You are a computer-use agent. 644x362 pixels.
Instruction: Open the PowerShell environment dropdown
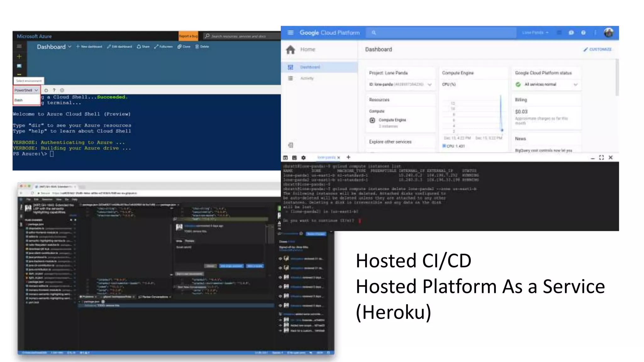click(x=26, y=90)
